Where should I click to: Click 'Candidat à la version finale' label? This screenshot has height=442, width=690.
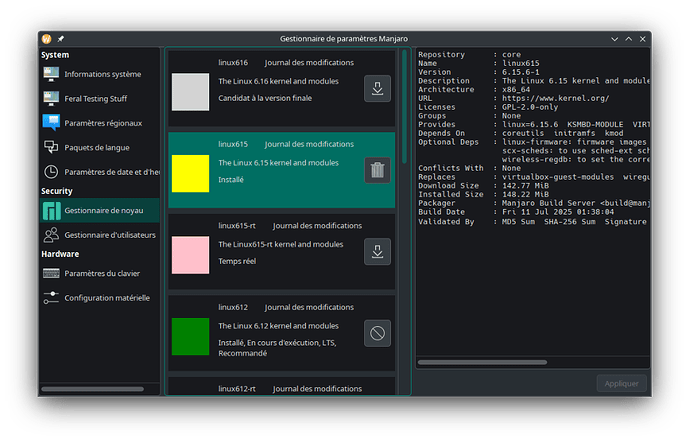(x=265, y=98)
